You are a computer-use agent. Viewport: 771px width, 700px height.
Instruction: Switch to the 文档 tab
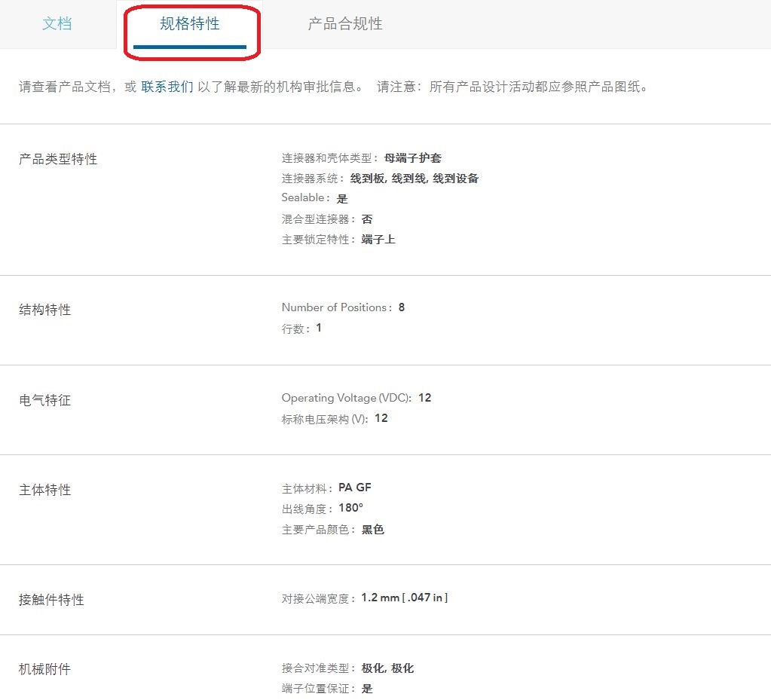(x=57, y=23)
